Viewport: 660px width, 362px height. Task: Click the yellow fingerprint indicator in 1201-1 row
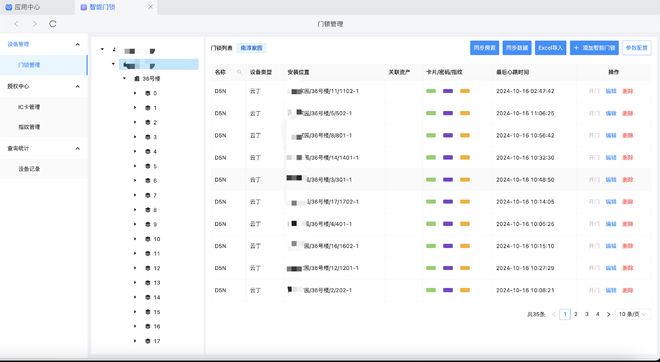coord(465,268)
